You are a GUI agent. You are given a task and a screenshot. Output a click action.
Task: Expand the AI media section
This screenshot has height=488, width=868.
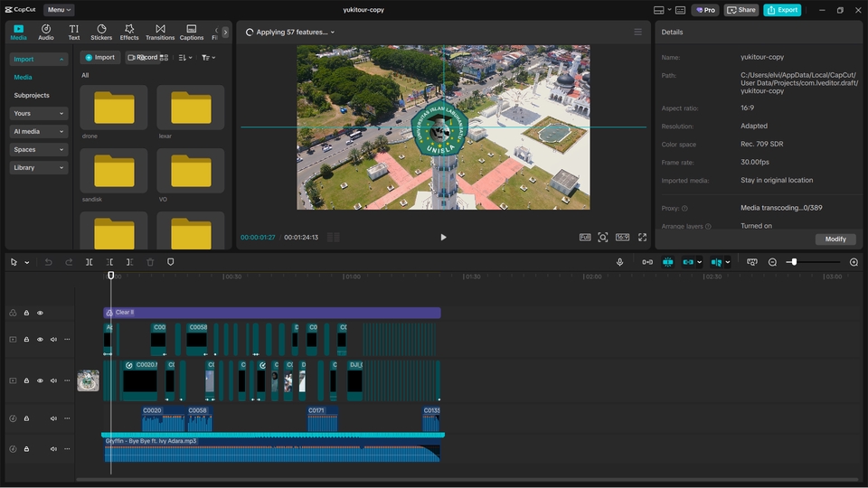[38, 132]
